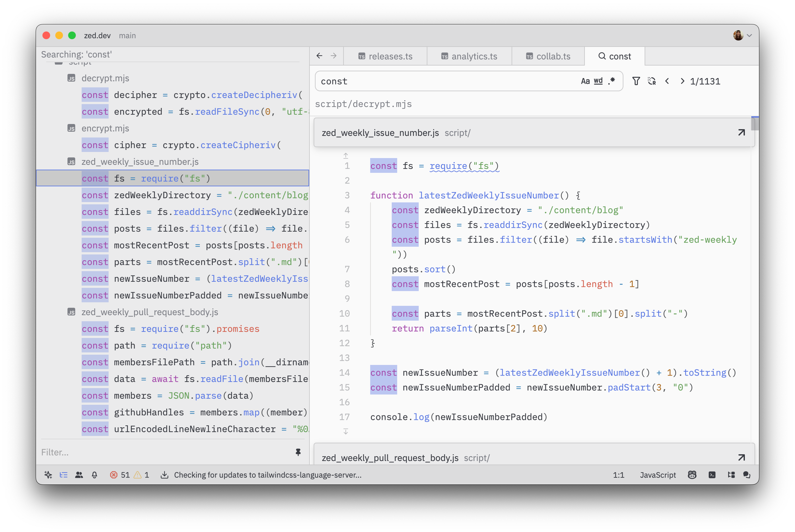The height and width of the screenshot is (532, 795).
Task: Click the script/decrypt.mjs path label
Action: (x=363, y=104)
